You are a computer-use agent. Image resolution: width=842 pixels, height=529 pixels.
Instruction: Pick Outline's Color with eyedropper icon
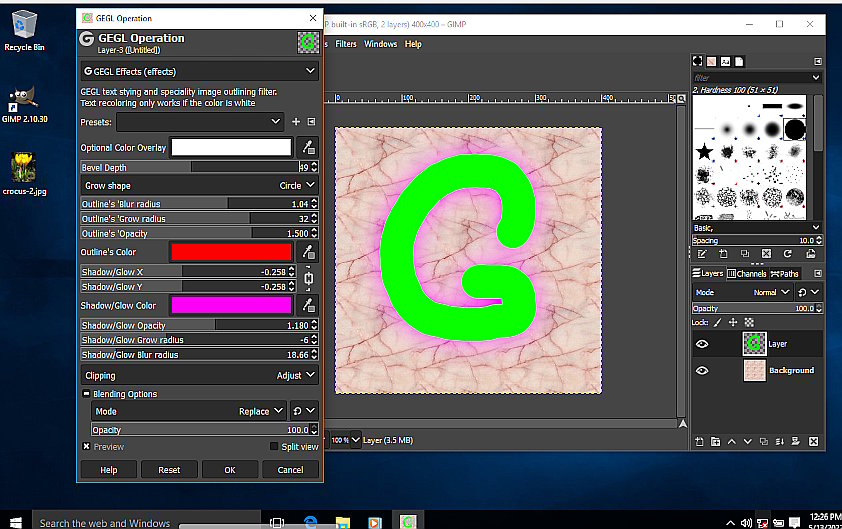308,252
